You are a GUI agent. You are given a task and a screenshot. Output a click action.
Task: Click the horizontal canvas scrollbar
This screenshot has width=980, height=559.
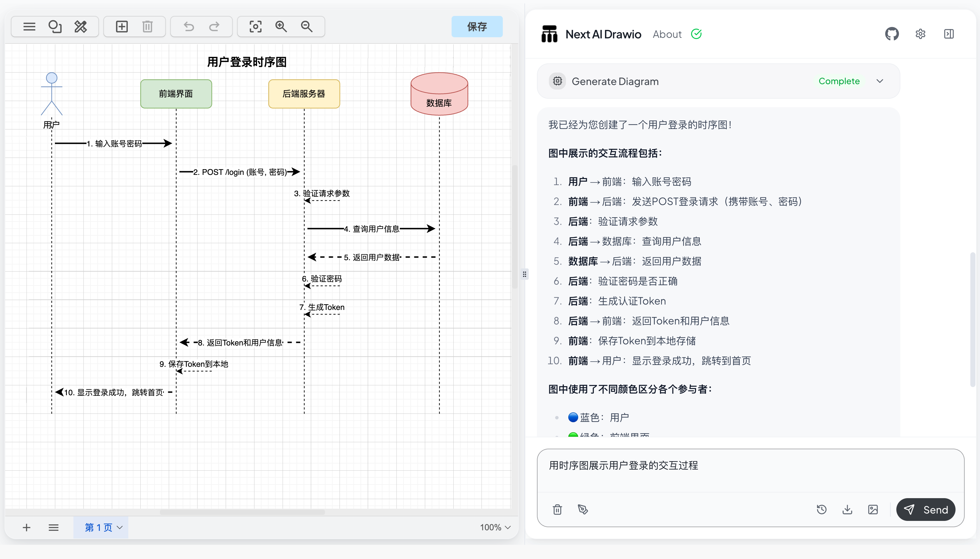click(x=242, y=512)
